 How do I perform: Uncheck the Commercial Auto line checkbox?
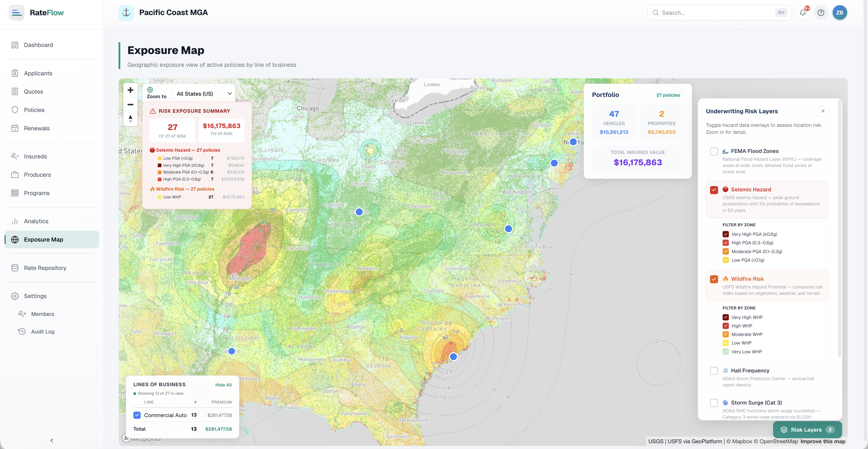tap(137, 415)
